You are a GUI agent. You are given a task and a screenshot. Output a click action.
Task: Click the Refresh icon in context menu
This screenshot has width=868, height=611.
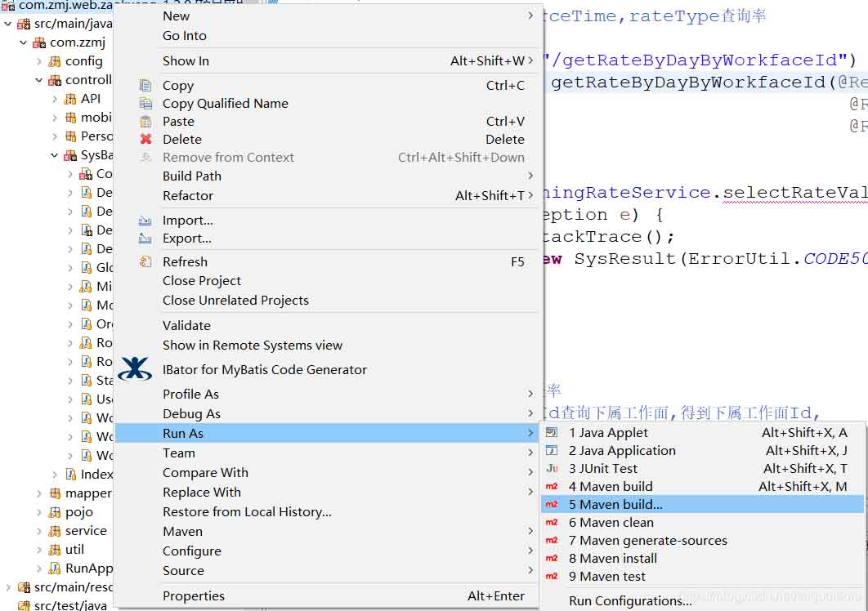[145, 262]
